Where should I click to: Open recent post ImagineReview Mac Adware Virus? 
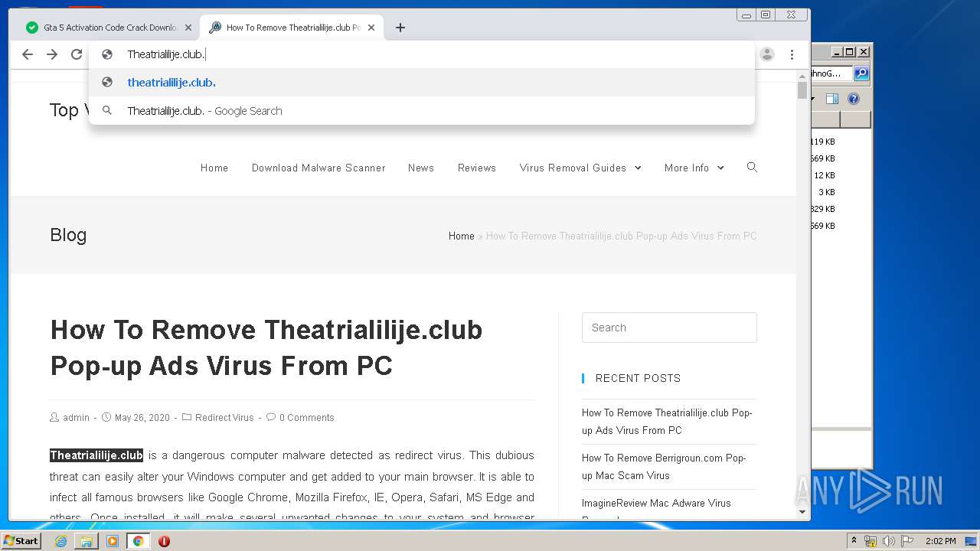[656, 503]
